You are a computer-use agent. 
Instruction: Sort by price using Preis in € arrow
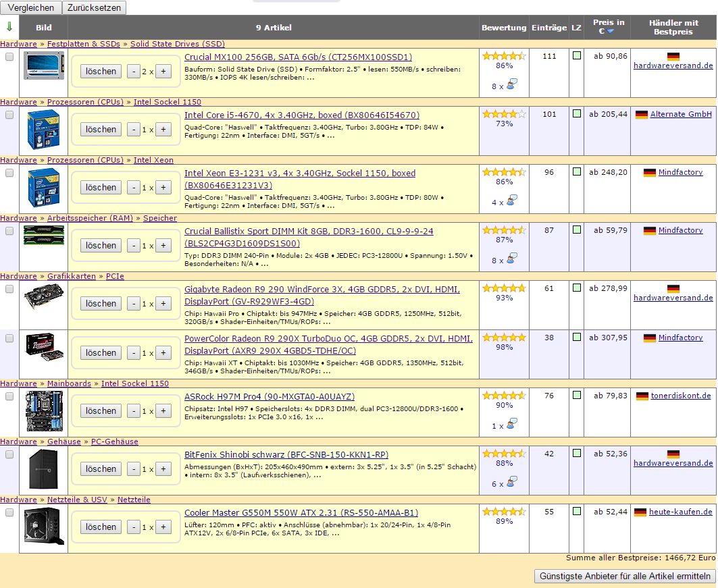point(610,32)
